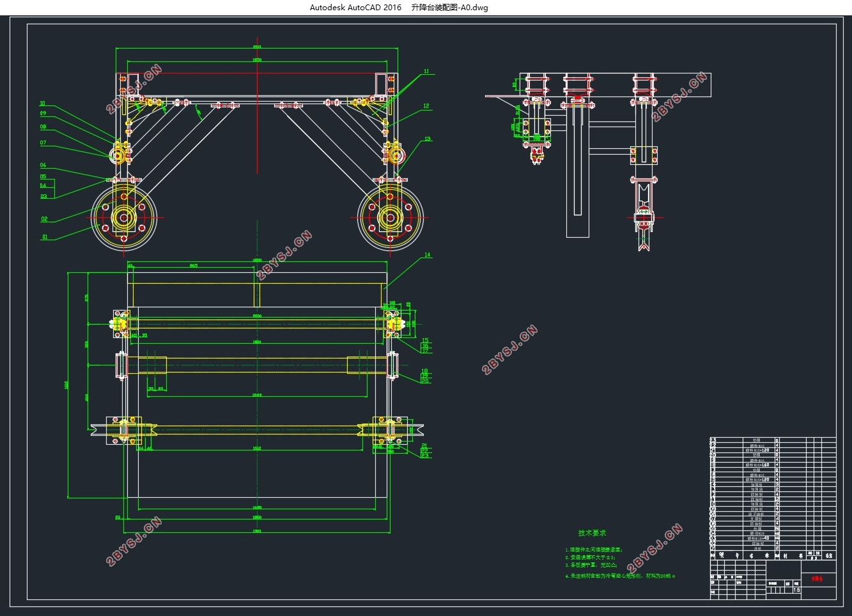Select part callout label 11
This screenshot has width=852, height=616.
tap(426, 72)
